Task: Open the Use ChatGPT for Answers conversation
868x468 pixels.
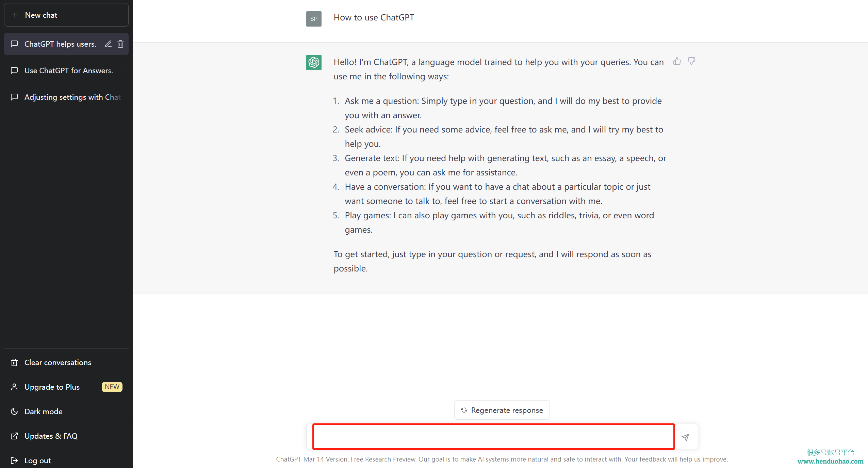Action: click(x=66, y=71)
